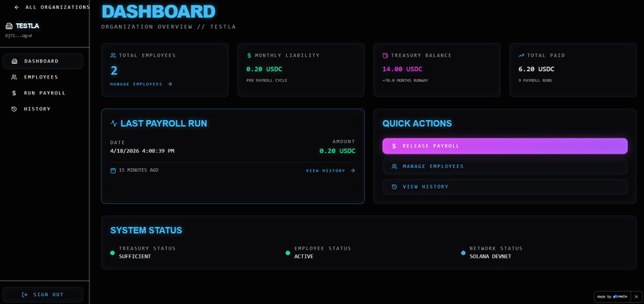Image resolution: width=644 pixels, height=304 pixels.
Task: Click the Last Payroll Run pulse icon
Action: [x=113, y=123]
